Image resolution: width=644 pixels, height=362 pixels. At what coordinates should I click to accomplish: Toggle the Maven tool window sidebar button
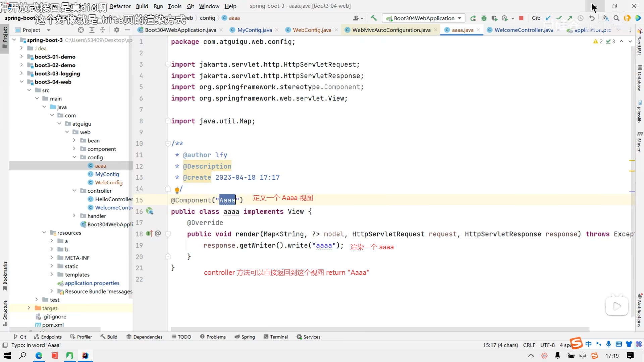(x=639, y=142)
